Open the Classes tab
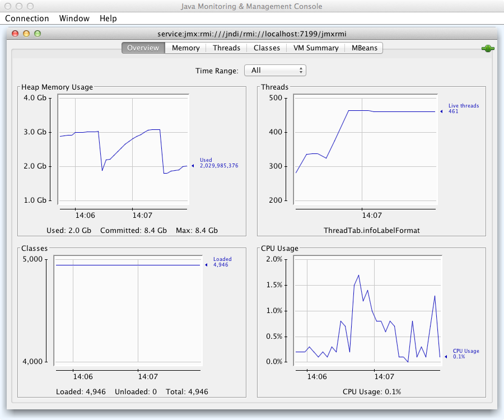 point(267,48)
